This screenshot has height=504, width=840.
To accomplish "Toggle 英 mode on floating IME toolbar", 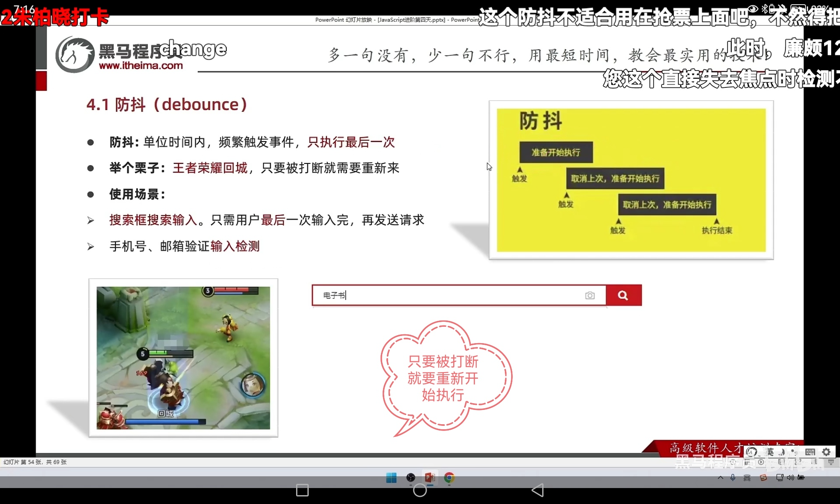I will (770, 452).
